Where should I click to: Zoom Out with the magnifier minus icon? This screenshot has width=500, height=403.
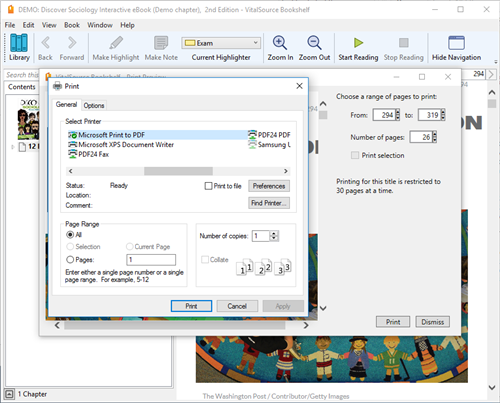[x=314, y=43]
